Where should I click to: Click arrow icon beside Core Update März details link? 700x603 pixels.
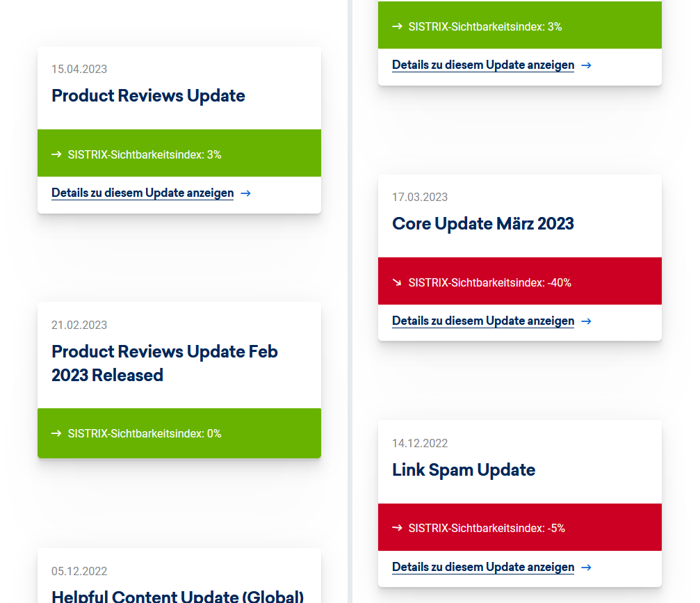click(x=586, y=321)
